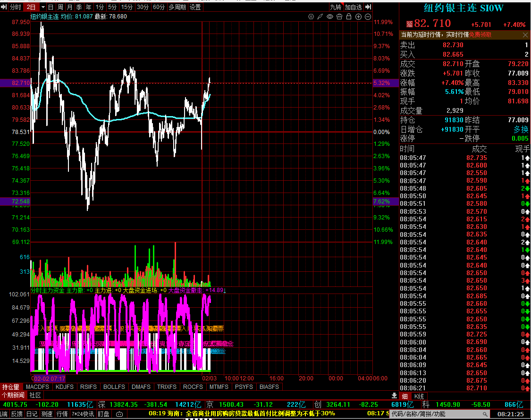
Task: Click 反馈 feedback in status bar
Action: [x=17, y=414]
